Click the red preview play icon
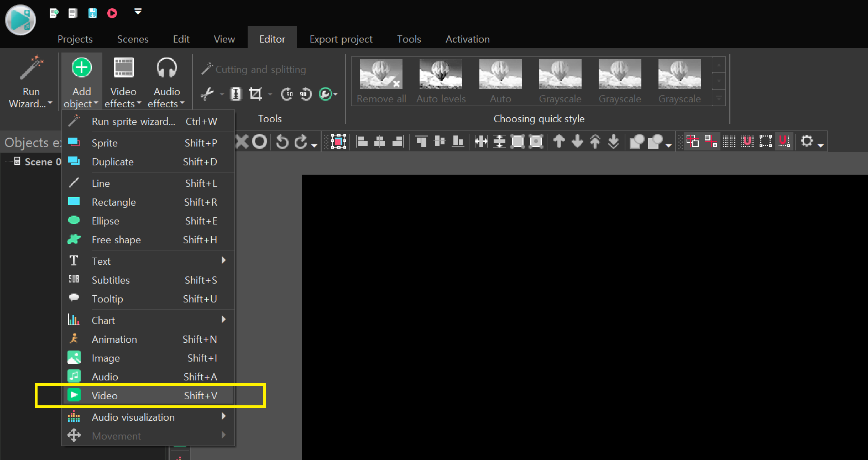The image size is (868, 460). (112, 13)
